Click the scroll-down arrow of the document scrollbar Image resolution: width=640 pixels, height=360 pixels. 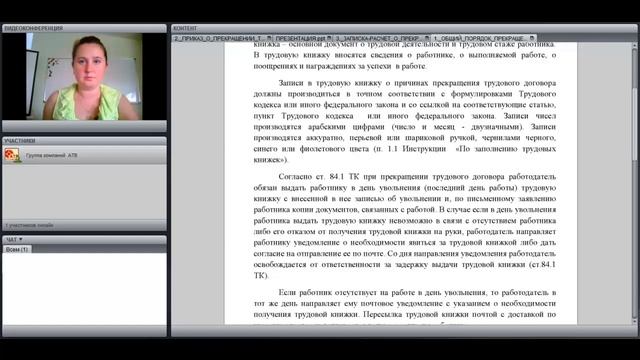[x=634, y=322]
